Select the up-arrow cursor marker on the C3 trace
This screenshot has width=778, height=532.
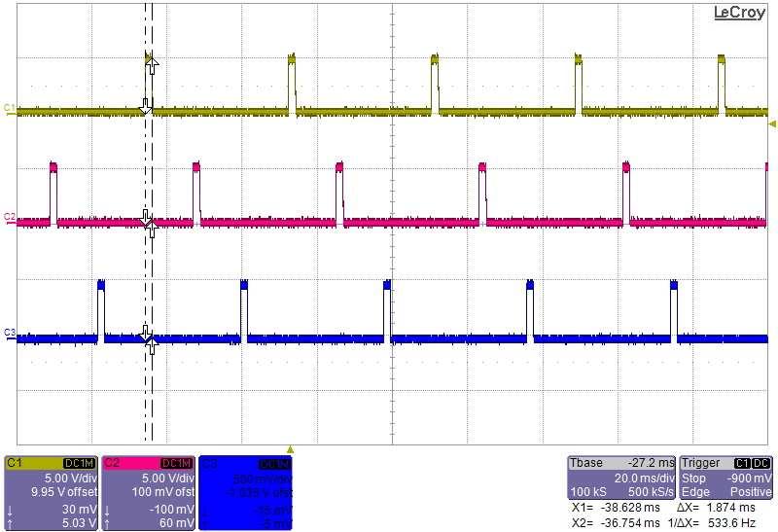click(x=153, y=345)
